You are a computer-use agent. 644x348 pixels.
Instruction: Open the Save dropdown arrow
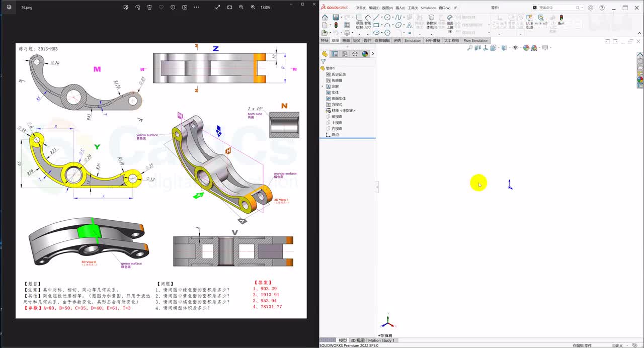point(341,18)
